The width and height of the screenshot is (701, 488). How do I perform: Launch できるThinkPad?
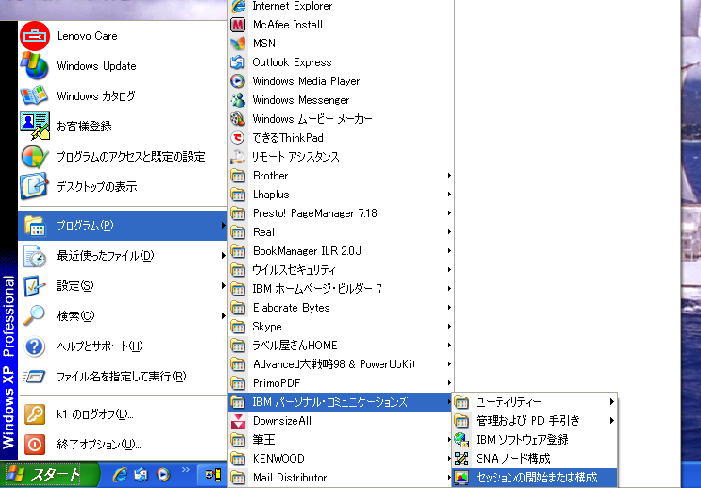341,138
